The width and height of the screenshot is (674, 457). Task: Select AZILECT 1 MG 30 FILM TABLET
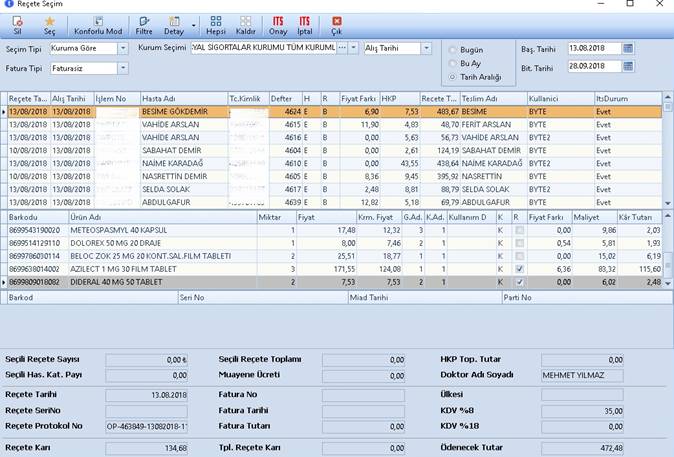pyautogui.click(x=162, y=269)
